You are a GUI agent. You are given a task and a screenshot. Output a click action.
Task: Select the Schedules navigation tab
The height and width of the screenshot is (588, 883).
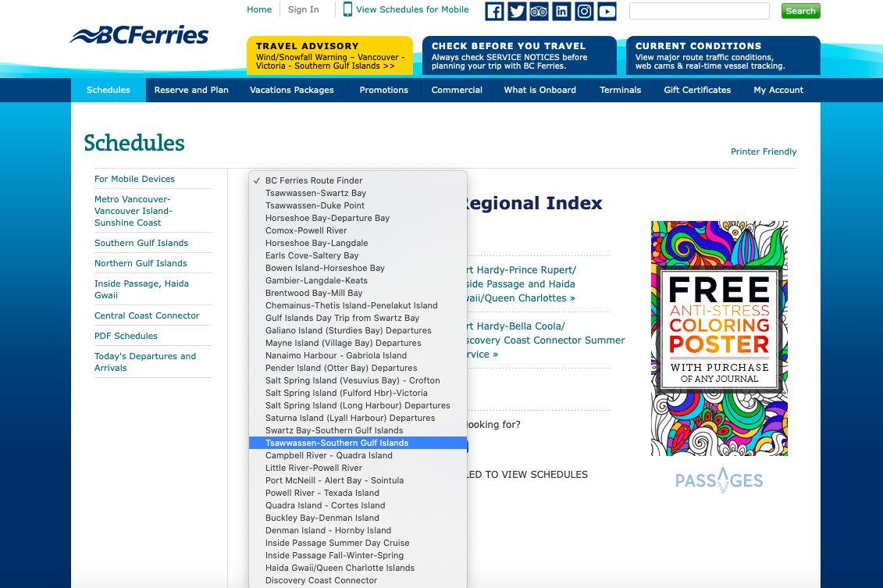coord(108,90)
